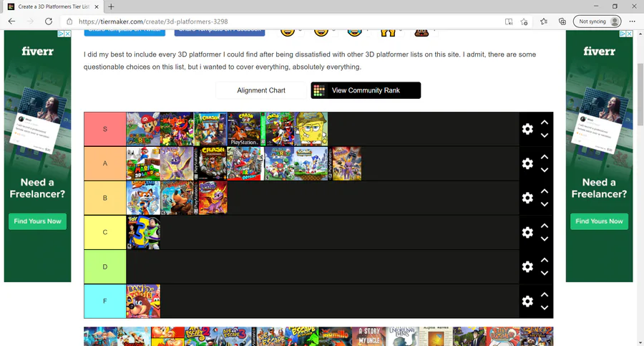The width and height of the screenshot is (644, 346).
Task: Select SpongeBob cover in S tier
Action: click(x=311, y=129)
